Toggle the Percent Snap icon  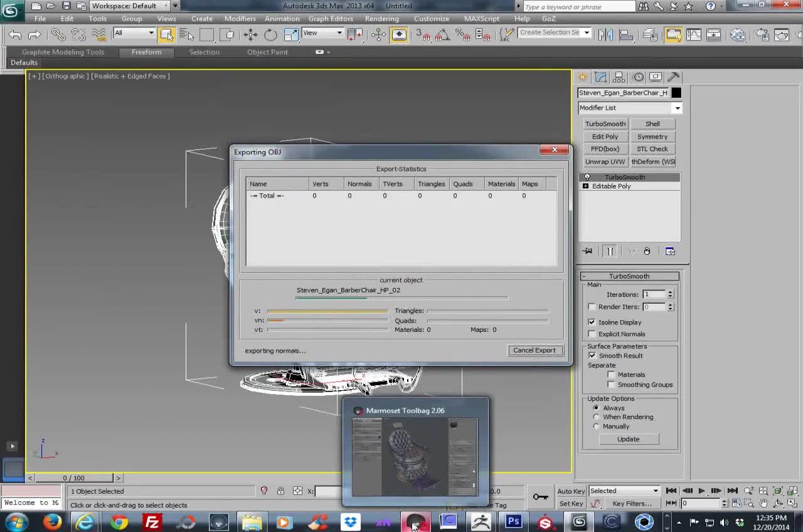(462, 35)
